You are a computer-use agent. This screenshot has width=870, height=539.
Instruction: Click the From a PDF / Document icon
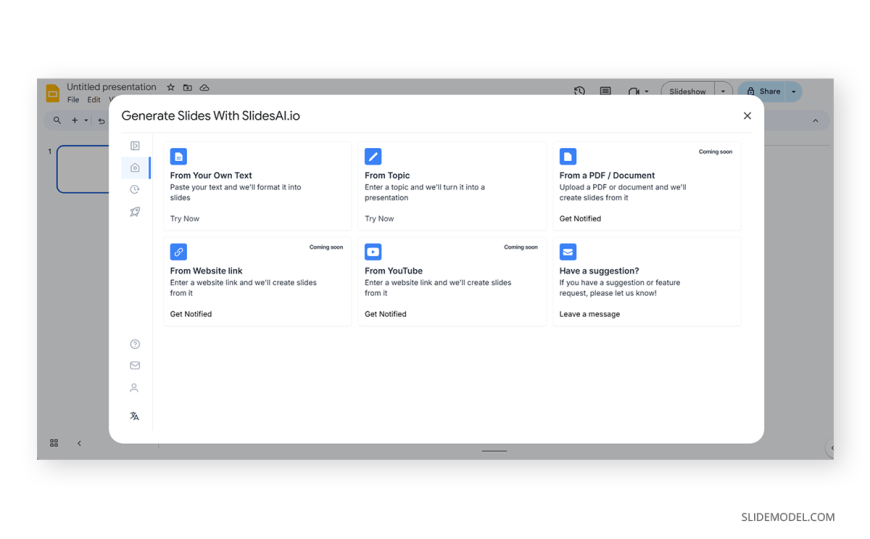[x=568, y=157]
